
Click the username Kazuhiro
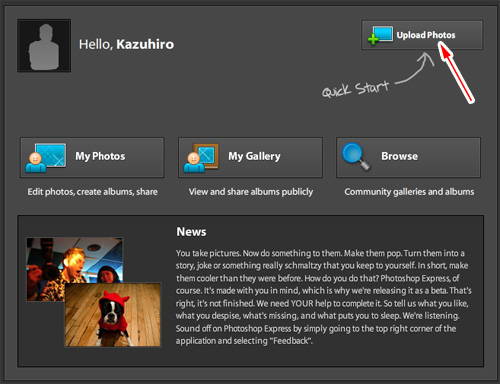point(145,44)
